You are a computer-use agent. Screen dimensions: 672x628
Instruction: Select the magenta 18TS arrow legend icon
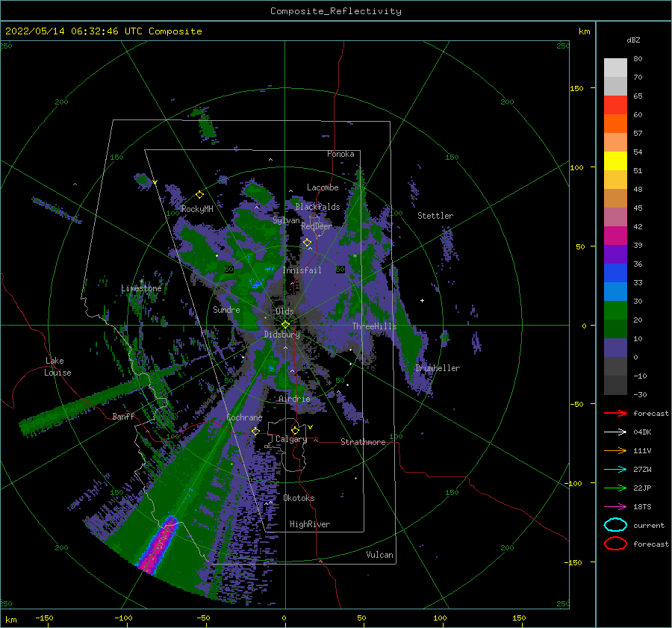pyautogui.click(x=615, y=507)
